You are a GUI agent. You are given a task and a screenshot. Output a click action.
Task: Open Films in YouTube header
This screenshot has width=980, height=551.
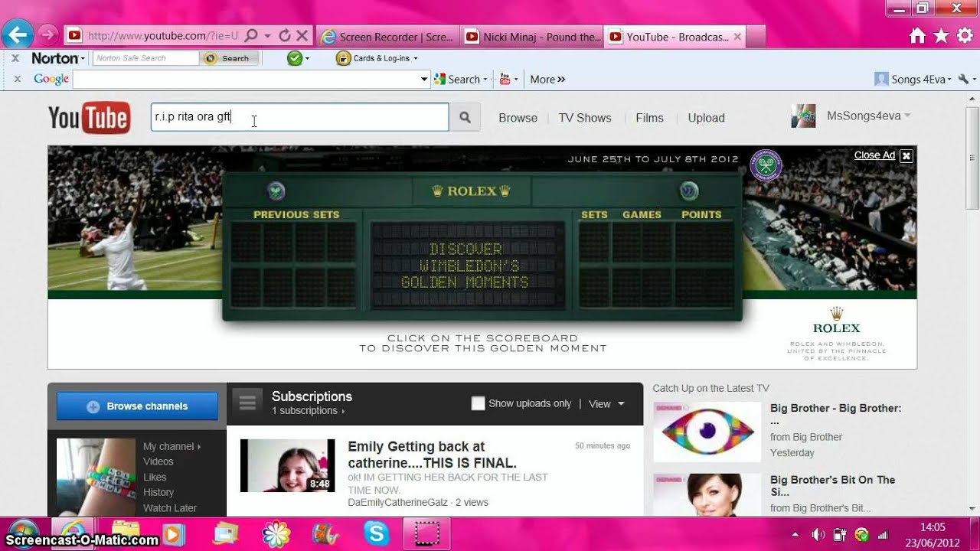[x=649, y=118]
